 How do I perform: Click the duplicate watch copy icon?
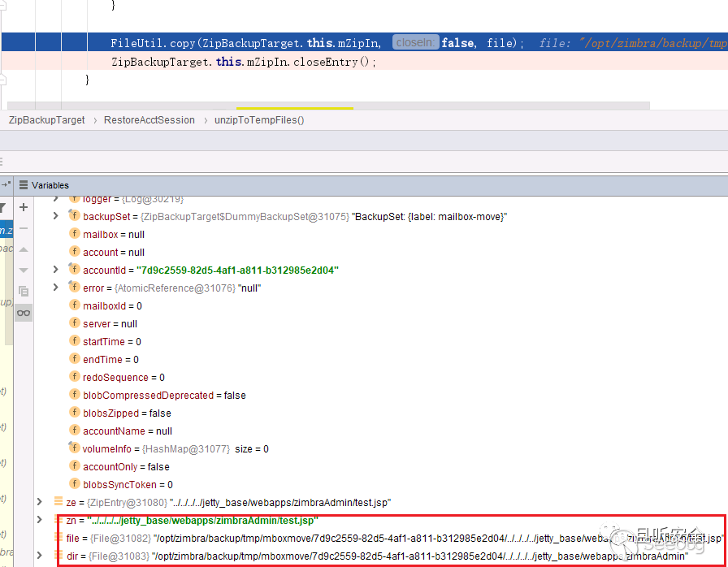click(x=24, y=291)
